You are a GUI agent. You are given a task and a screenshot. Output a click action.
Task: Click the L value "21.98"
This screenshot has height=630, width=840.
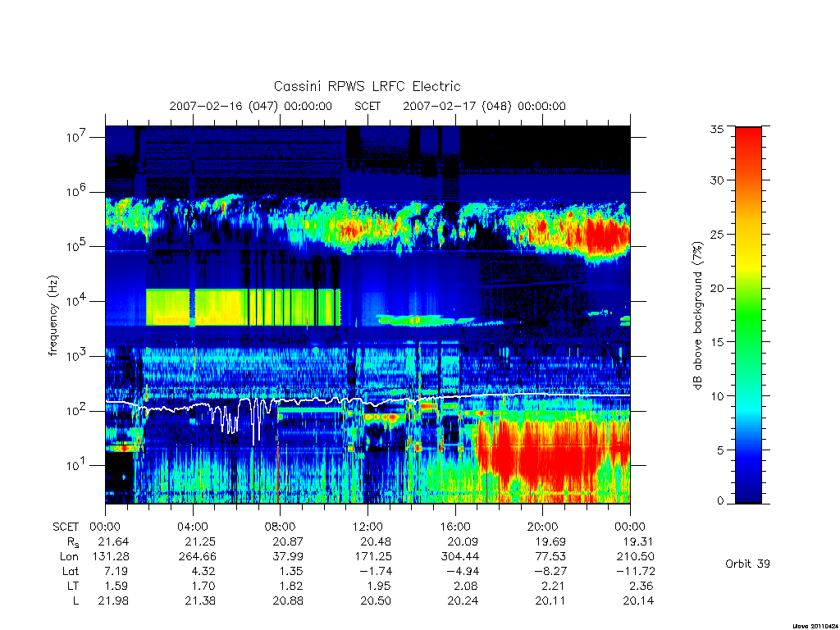click(x=113, y=601)
